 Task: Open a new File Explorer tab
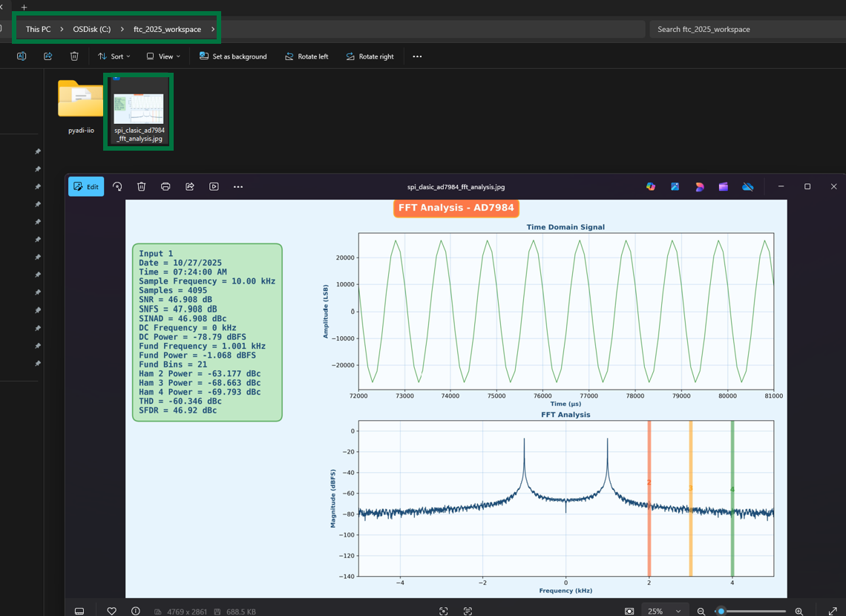(x=24, y=7)
